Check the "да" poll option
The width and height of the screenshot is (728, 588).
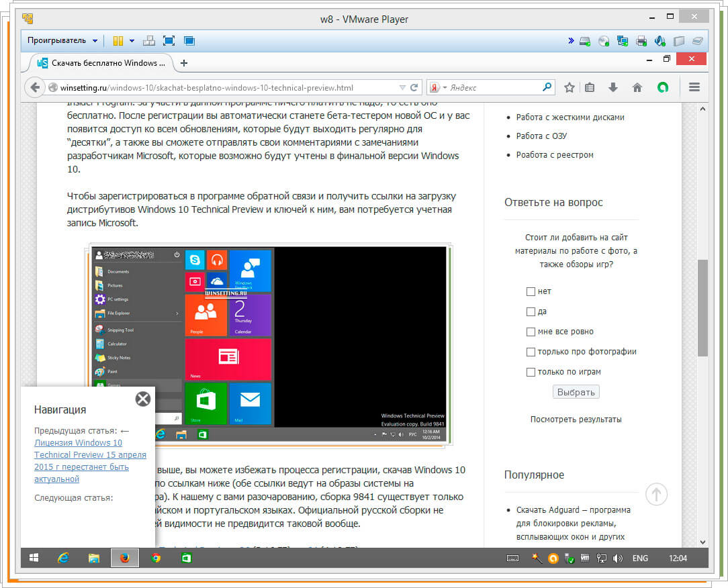pos(531,311)
